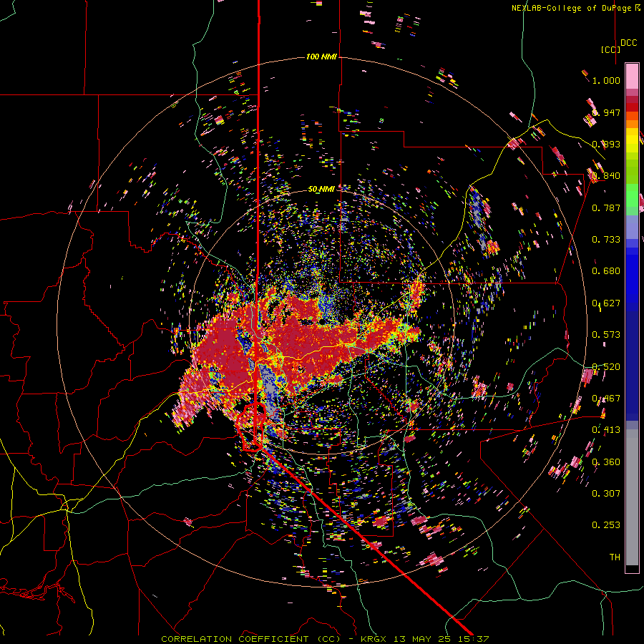Click the Correlation Coefficient KRGX timestamp caption
This screenshot has width=644, height=644.
325,639
